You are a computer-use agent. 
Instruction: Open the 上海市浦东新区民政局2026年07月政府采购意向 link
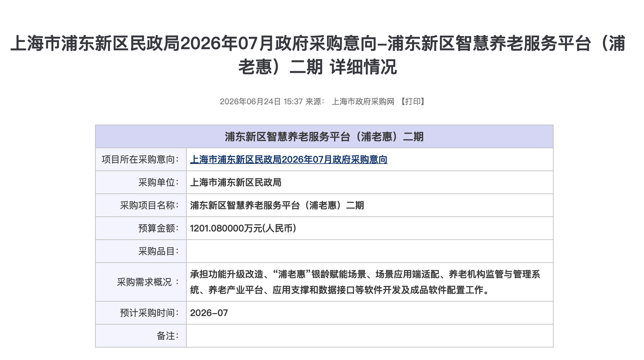point(289,160)
